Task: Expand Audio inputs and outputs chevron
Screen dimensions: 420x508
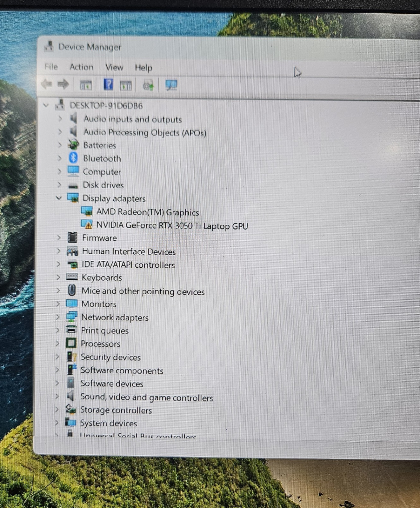Action: [x=60, y=119]
